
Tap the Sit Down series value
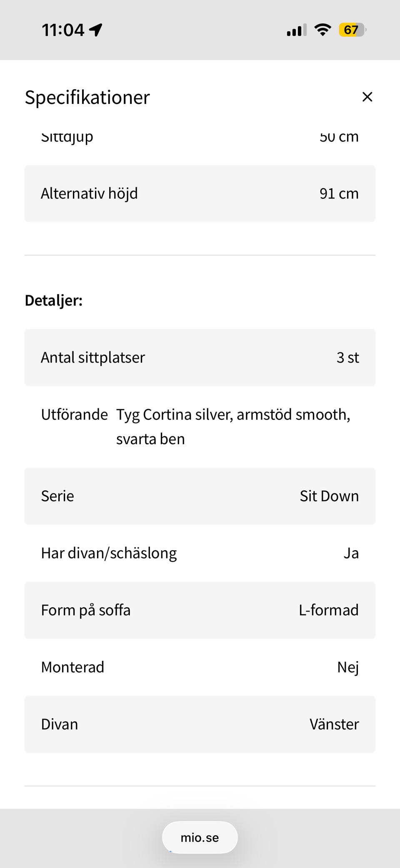pyautogui.click(x=329, y=496)
